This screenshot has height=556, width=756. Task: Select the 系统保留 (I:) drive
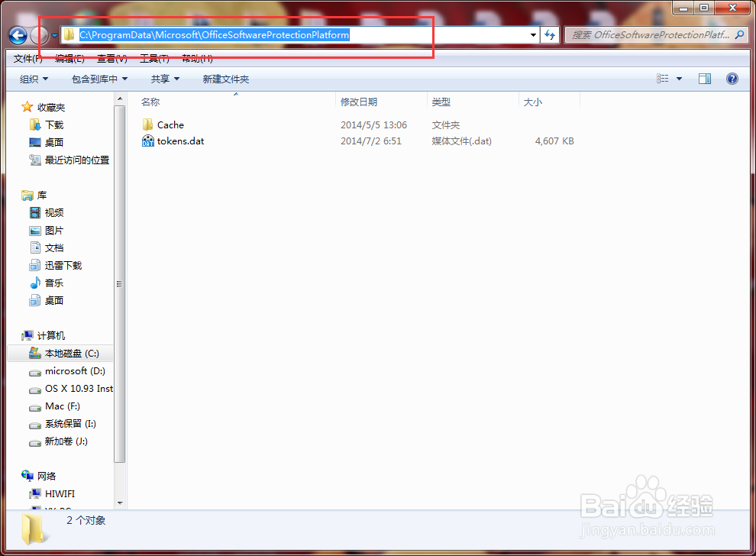pyautogui.click(x=70, y=424)
